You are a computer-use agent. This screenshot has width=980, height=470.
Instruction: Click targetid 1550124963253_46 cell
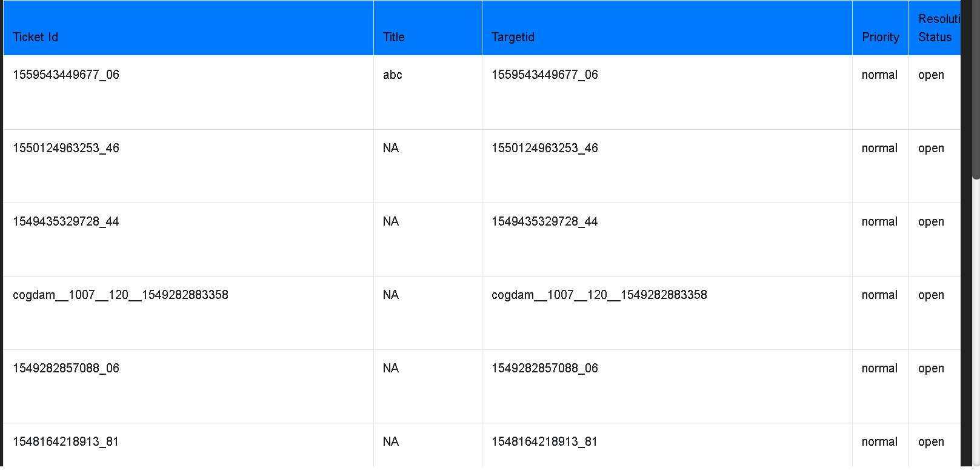667,166
